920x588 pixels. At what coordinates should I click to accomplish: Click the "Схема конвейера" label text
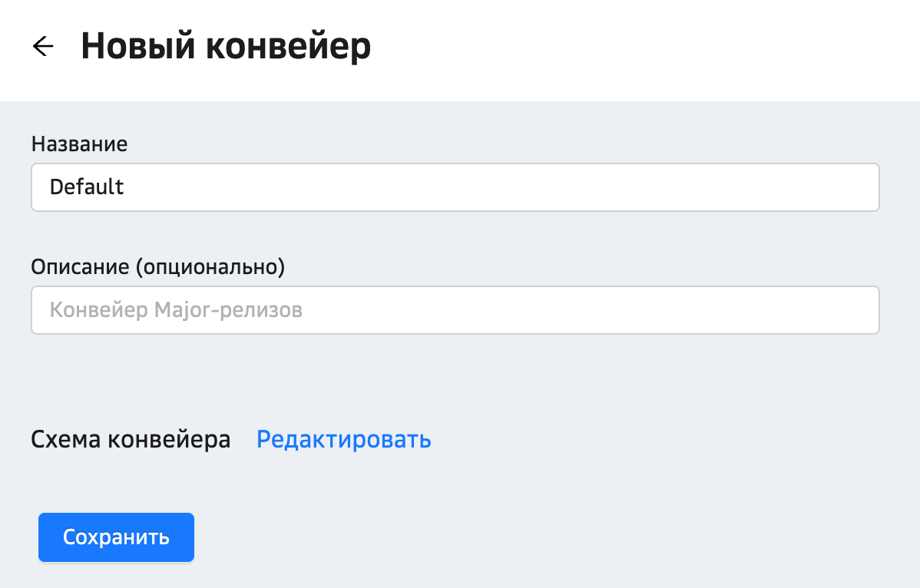click(x=131, y=440)
